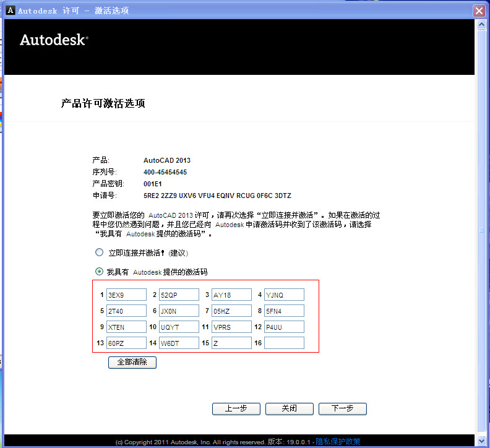Focus activation code field 11 containing VPRS
This screenshot has width=490, height=448.
231,327
